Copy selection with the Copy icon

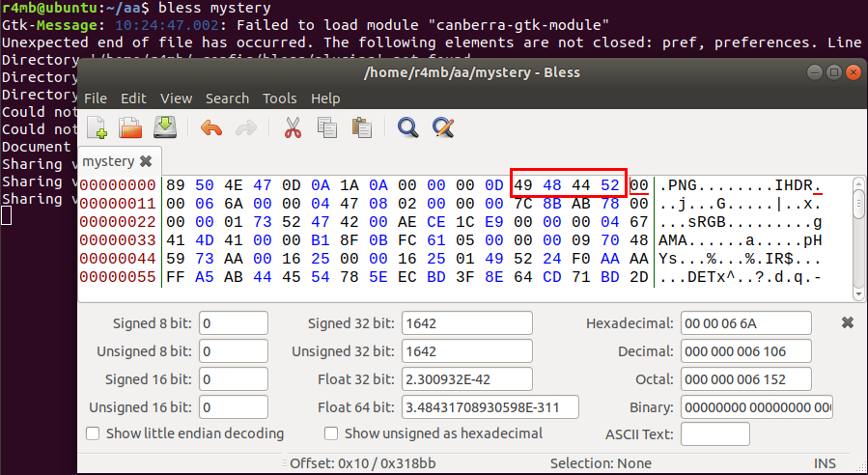coord(327,127)
